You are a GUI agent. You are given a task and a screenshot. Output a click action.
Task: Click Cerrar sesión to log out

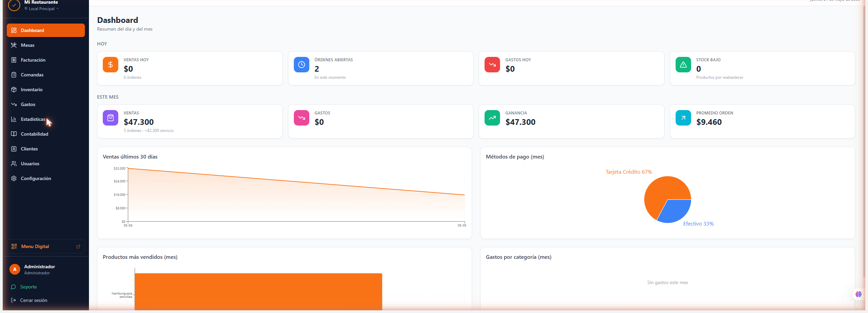(x=33, y=300)
